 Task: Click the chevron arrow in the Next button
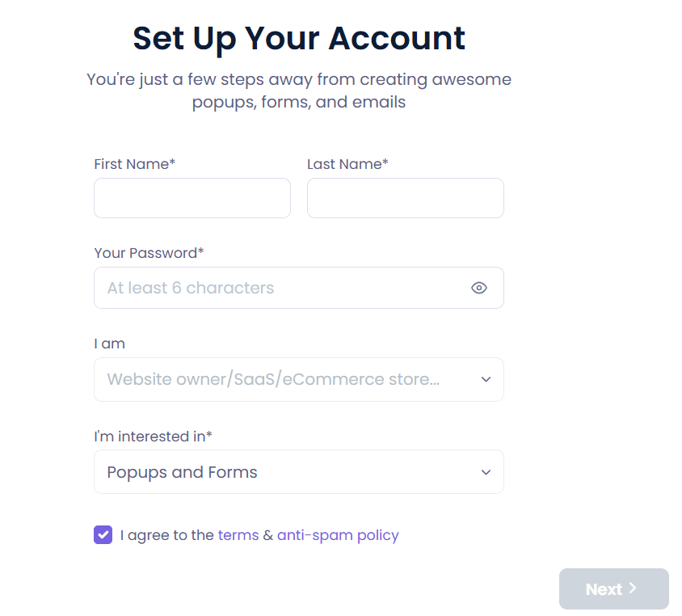pyautogui.click(x=634, y=589)
